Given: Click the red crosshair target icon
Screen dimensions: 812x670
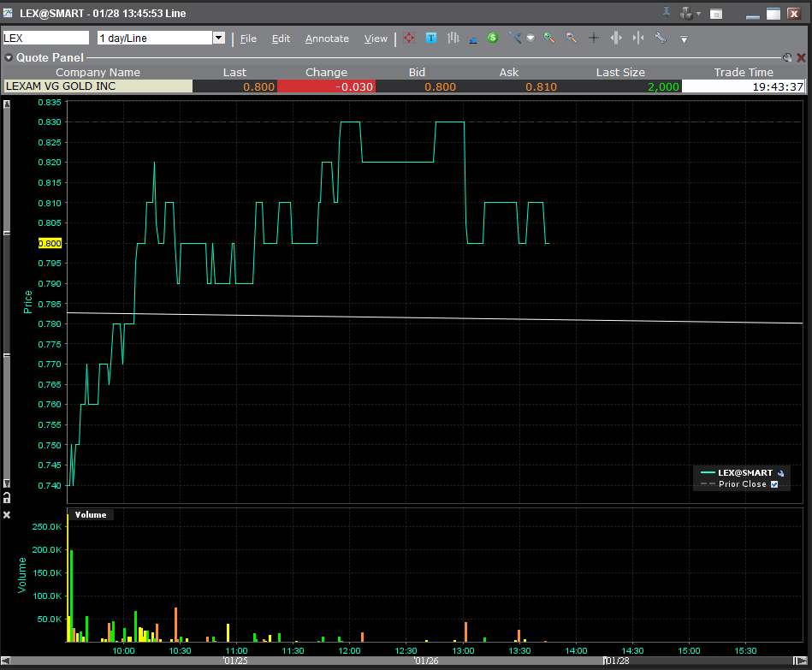Looking at the screenshot, I should [x=409, y=39].
